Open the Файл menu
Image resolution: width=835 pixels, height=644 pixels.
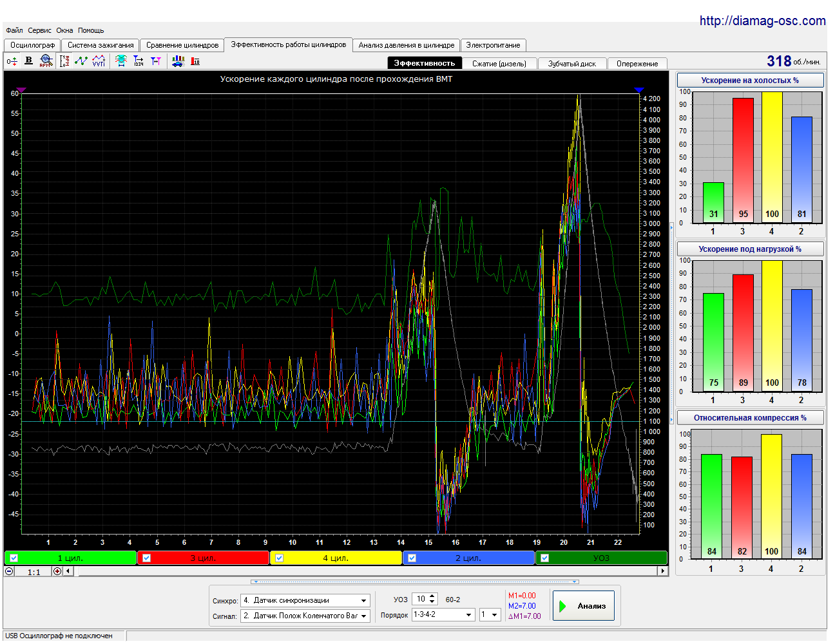click(x=14, y=30)
